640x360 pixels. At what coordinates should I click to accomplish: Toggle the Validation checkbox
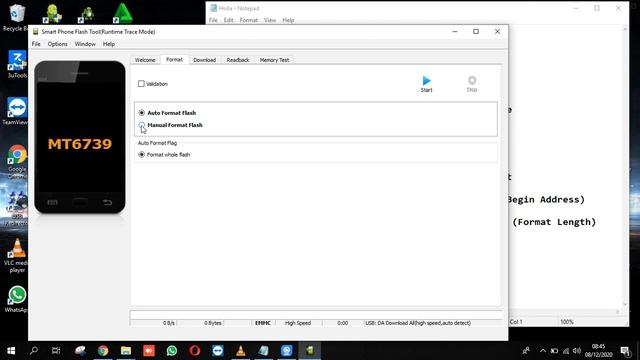(141, 84)
